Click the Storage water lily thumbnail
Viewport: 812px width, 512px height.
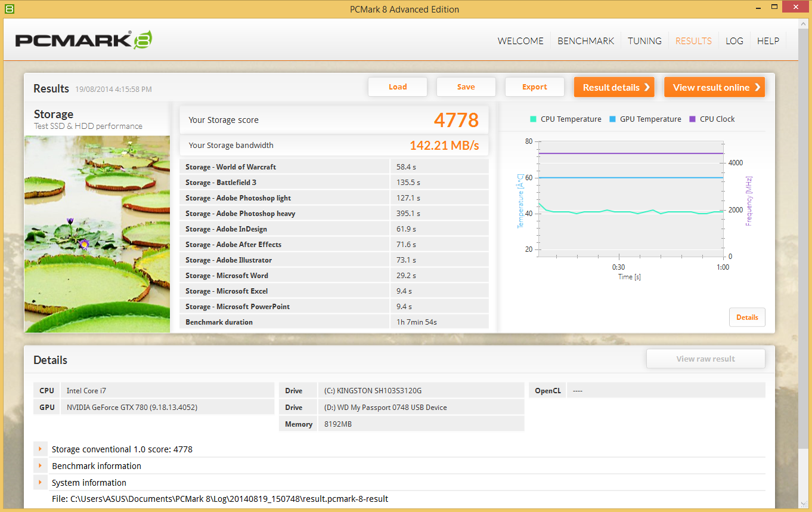tap(97, 234)
